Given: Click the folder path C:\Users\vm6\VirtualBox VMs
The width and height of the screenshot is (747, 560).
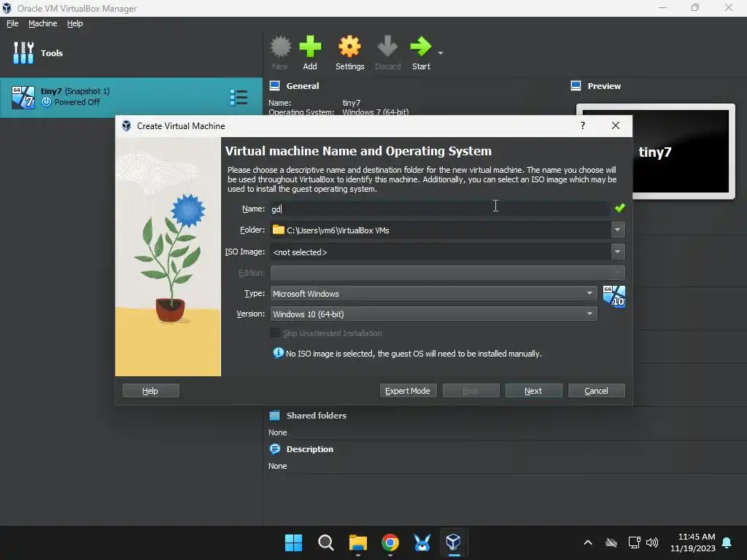Looking at the screenshot, I should point(338,230).
